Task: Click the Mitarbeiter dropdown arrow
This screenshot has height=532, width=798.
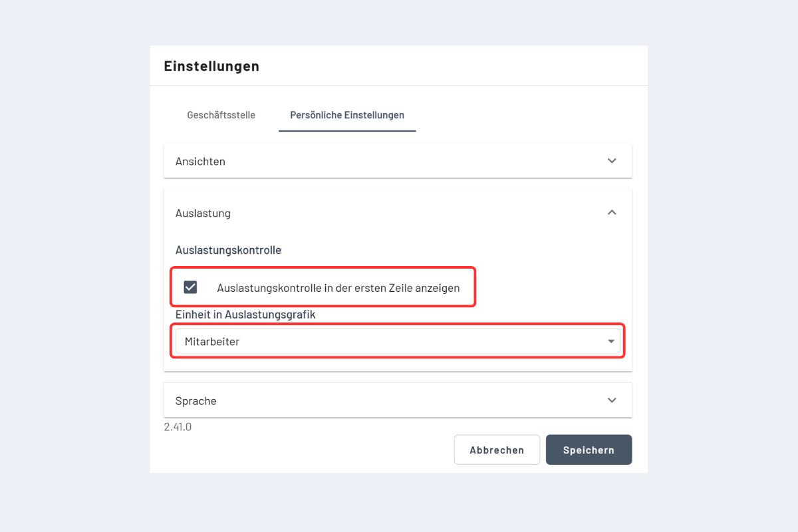Action: (x=611, y=342)
